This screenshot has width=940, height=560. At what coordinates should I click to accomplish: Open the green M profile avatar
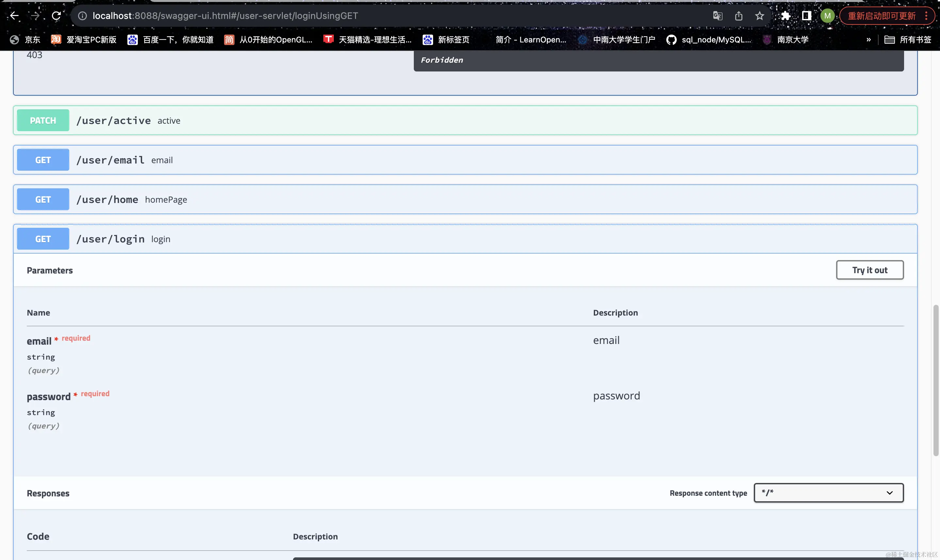click(827, 15)
